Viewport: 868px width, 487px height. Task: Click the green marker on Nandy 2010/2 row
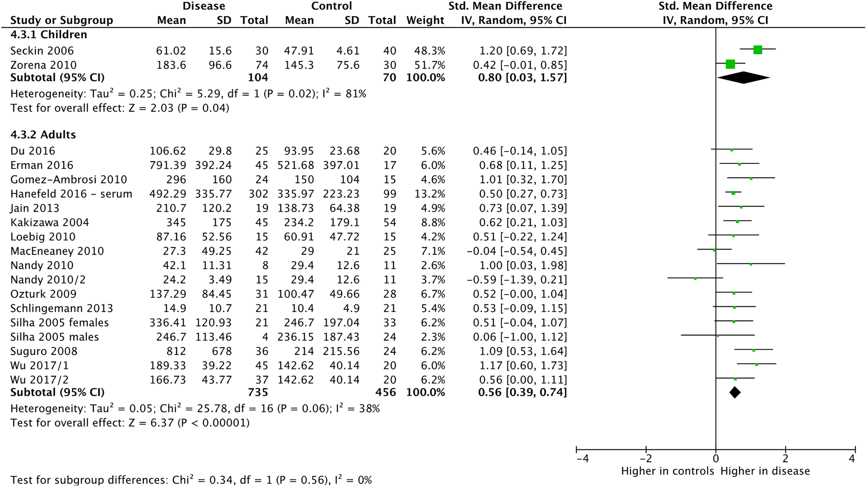tap(695, 278)
